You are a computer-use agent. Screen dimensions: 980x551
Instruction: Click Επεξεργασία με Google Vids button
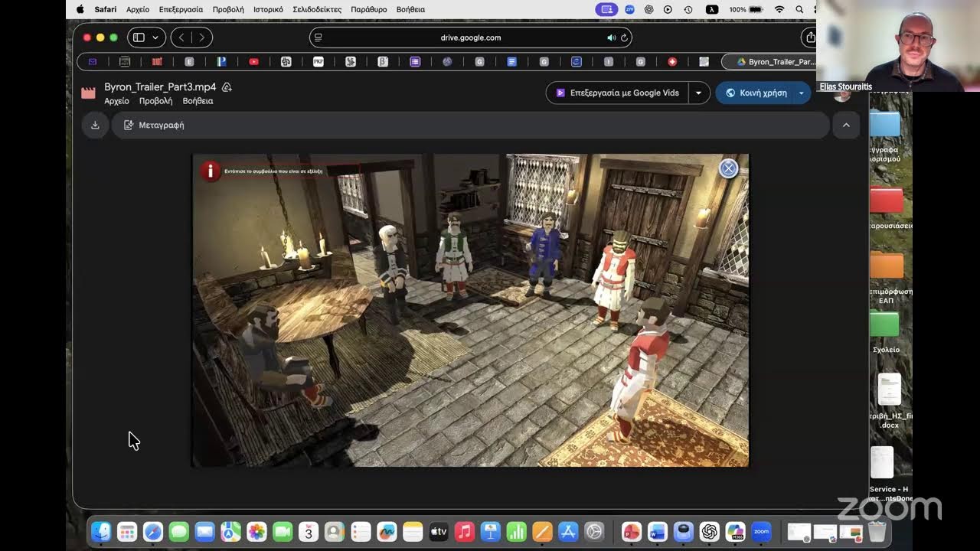tap(617, 93)
